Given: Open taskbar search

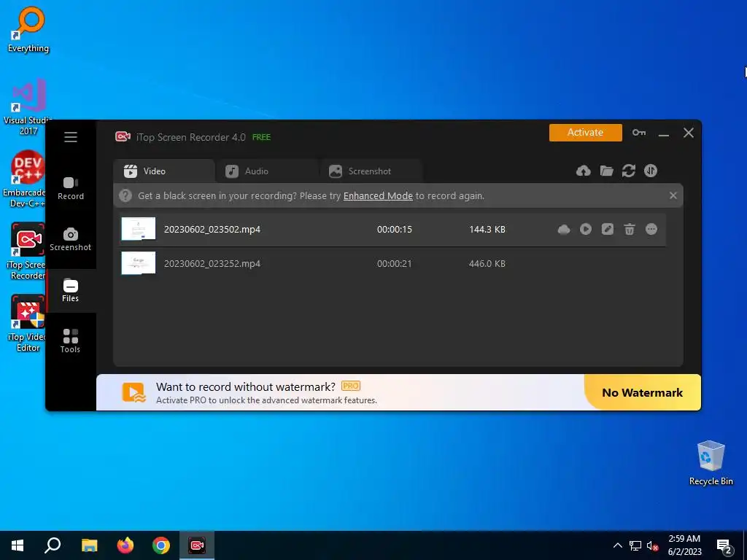Looking at the screenshot, I should point(53,545).
